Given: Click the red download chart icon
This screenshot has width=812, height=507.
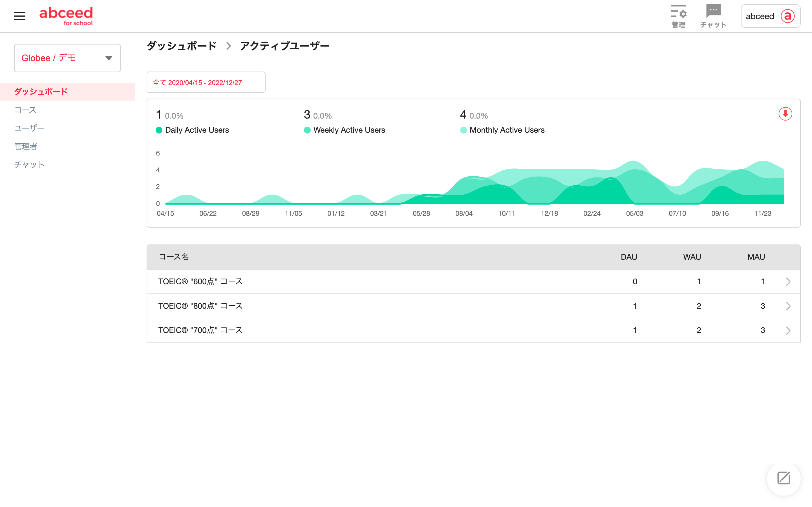Looking at the screenshot, I should coord(785,114).
